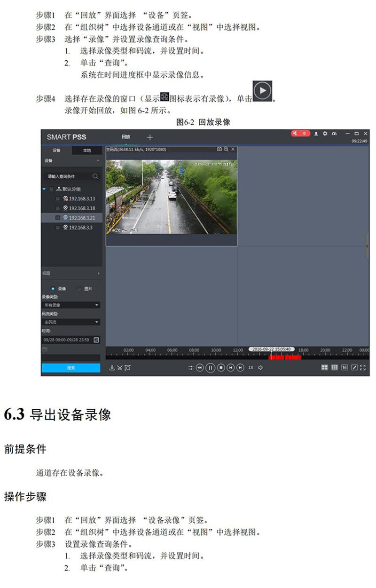The width and height of the screenshot is (376, 588).
Task: Click the zoom magnifier icon in video window
Action: tap(226, 149)
